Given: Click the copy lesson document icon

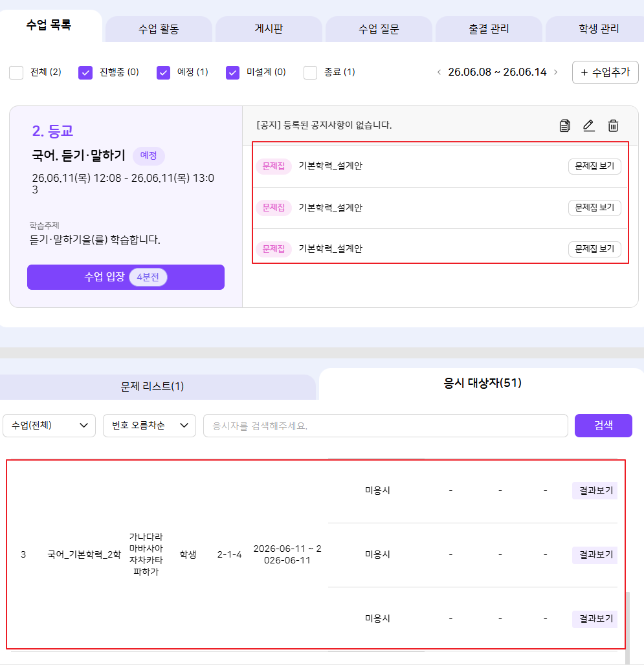Looking at the screenshot, I should [x=564, y=125].
